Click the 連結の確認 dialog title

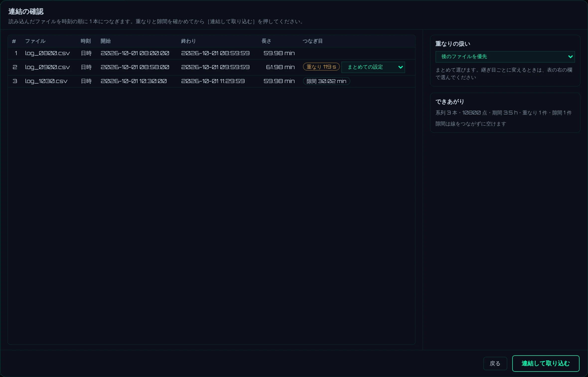pyautogui.click(x=26, y=11)
